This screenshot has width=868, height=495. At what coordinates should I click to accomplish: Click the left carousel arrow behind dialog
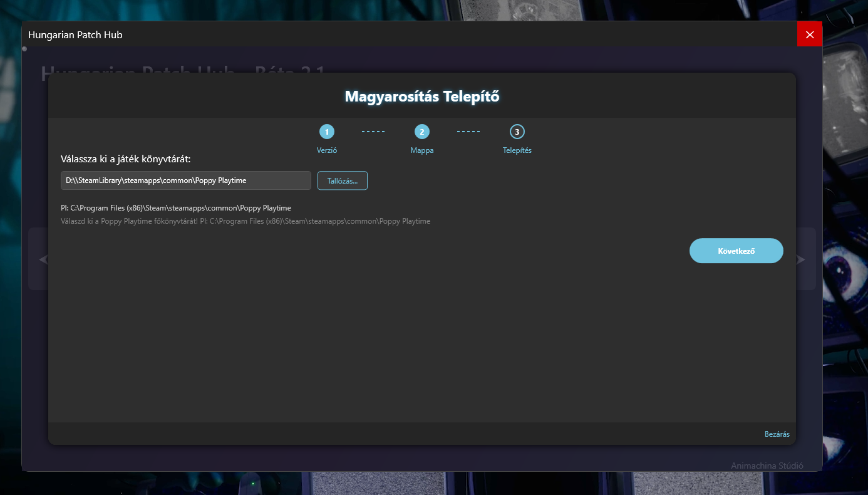coord(43,259)
